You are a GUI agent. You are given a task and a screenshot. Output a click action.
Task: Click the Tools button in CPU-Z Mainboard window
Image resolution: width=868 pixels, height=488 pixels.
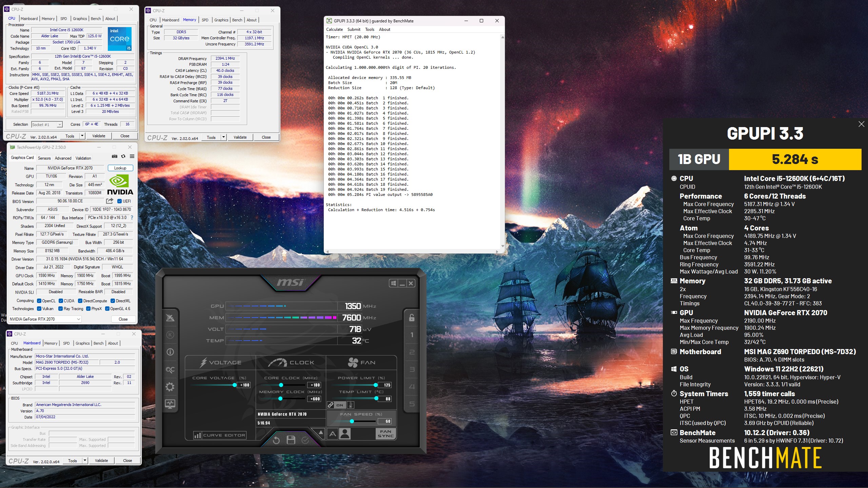[73, 461]
